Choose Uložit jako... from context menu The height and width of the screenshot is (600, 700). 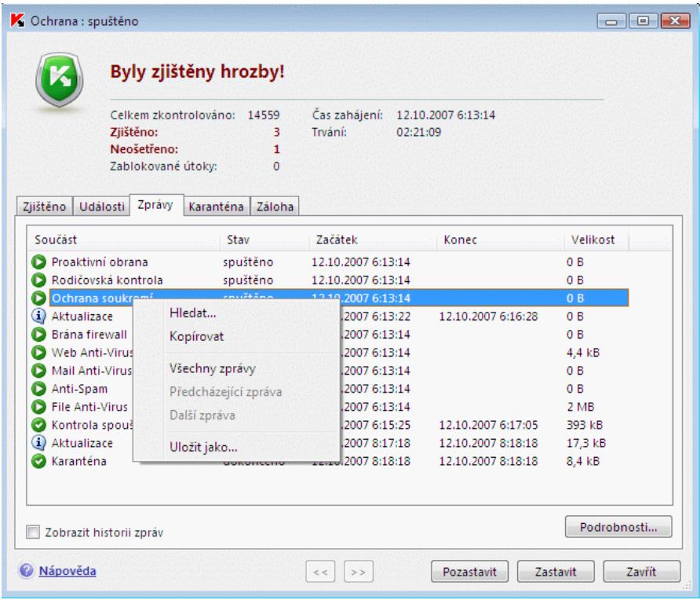coord(237,447)
